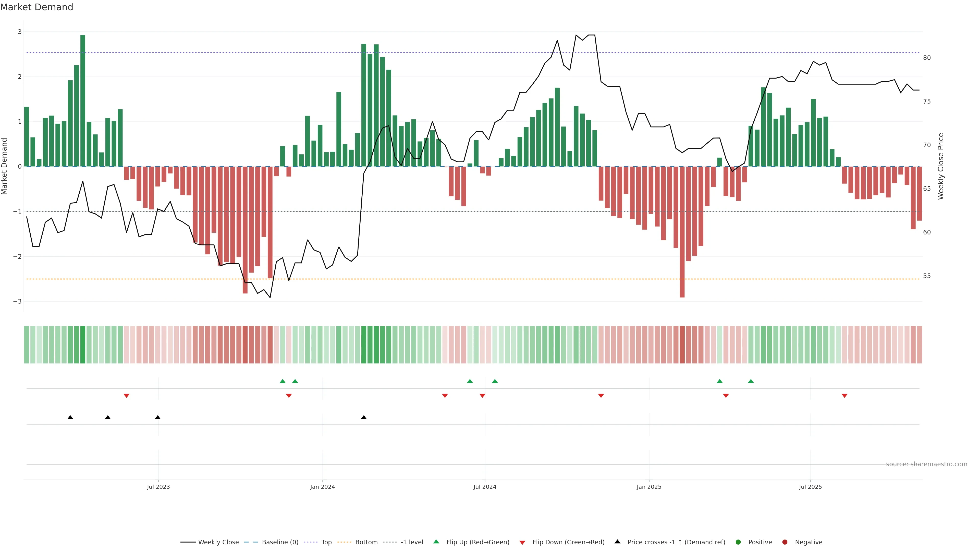Click the source sharemaestro.com text

click(926, 464)
